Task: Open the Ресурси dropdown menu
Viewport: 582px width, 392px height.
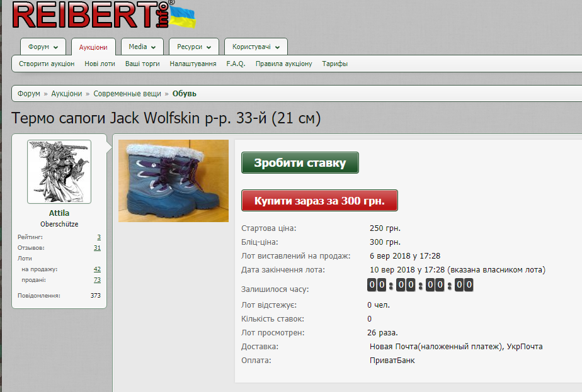Action: (x=194, y=47)
